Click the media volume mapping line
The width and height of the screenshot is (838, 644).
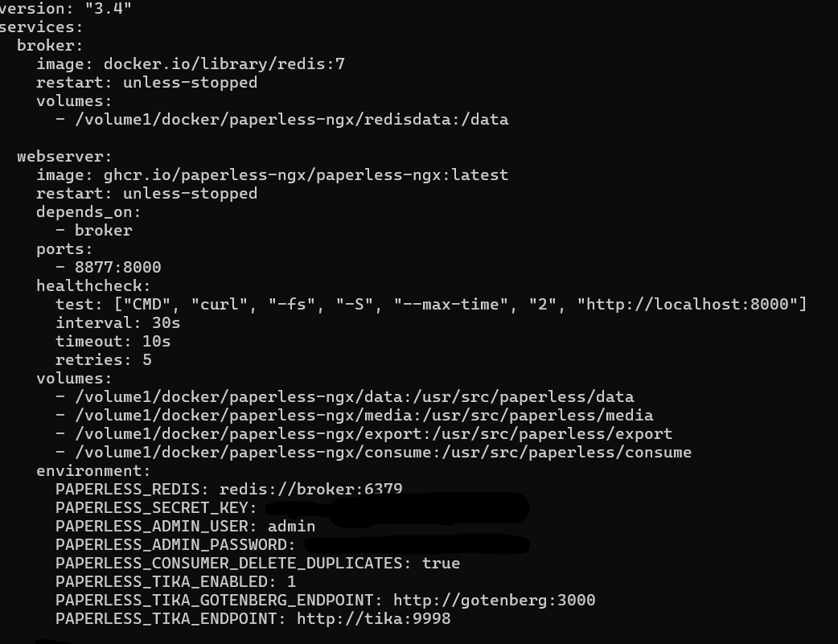coord(355,415)
